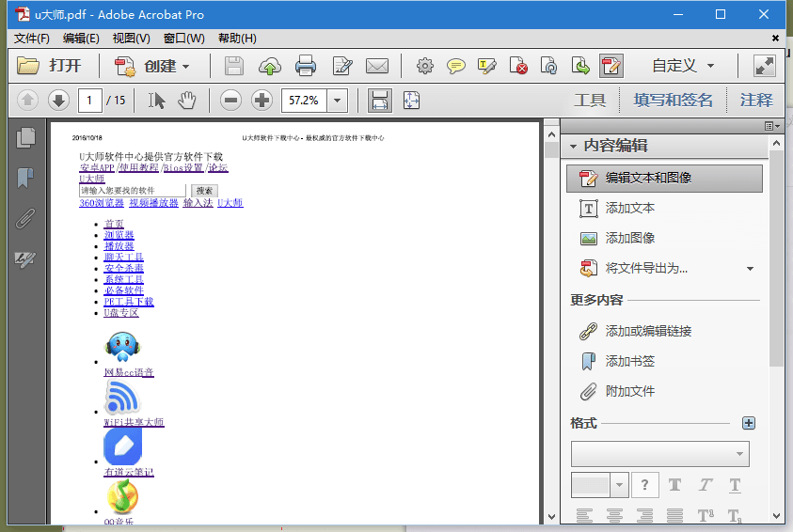Open the 帮助(H) menu

237,39
